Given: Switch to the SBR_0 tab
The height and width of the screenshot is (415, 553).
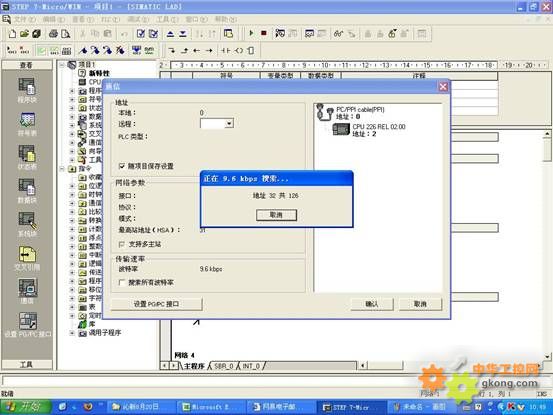Looking at the screenshot, I should coord(224,366).
